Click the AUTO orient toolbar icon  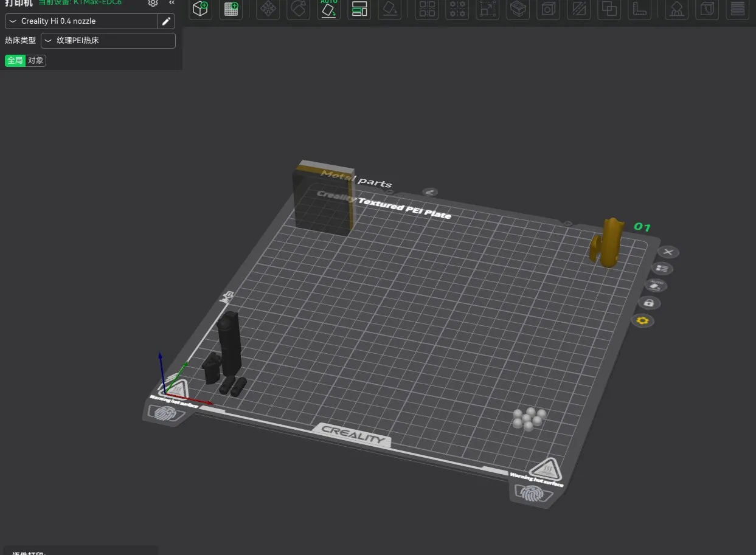[x=329, y=9]
